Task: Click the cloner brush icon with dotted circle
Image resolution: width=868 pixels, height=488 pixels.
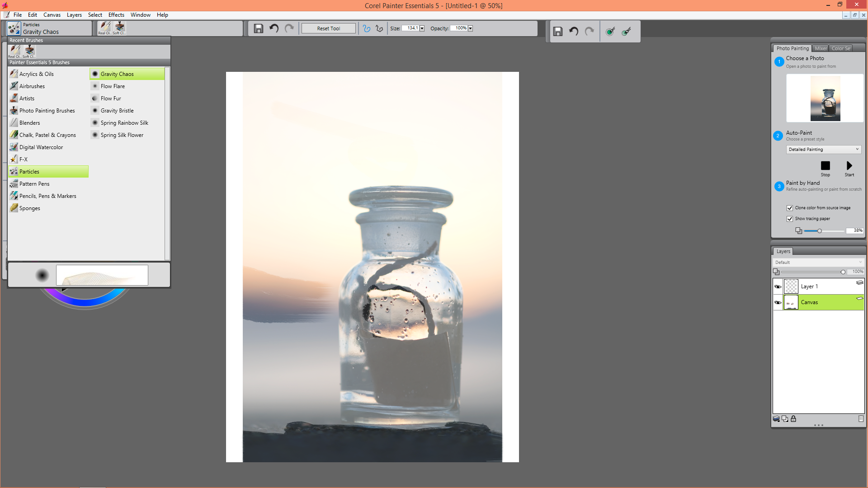Action: click(x=610, y=31)
